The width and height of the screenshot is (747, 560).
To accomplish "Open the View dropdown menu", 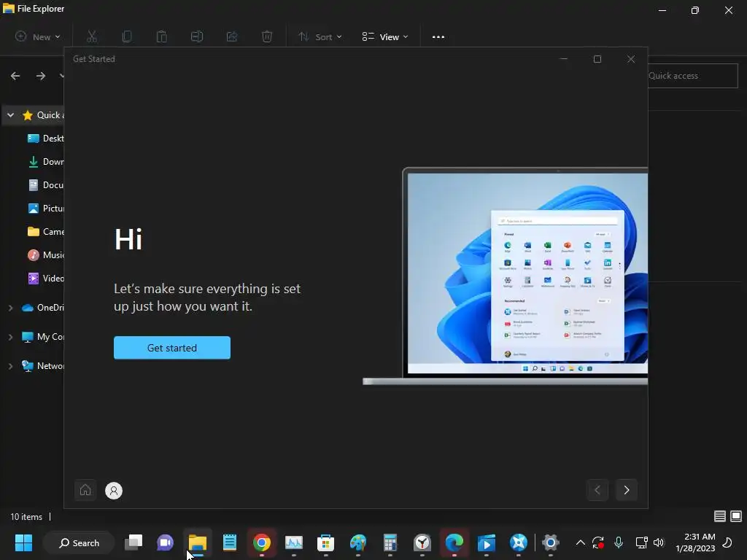I will coord(385,36).
